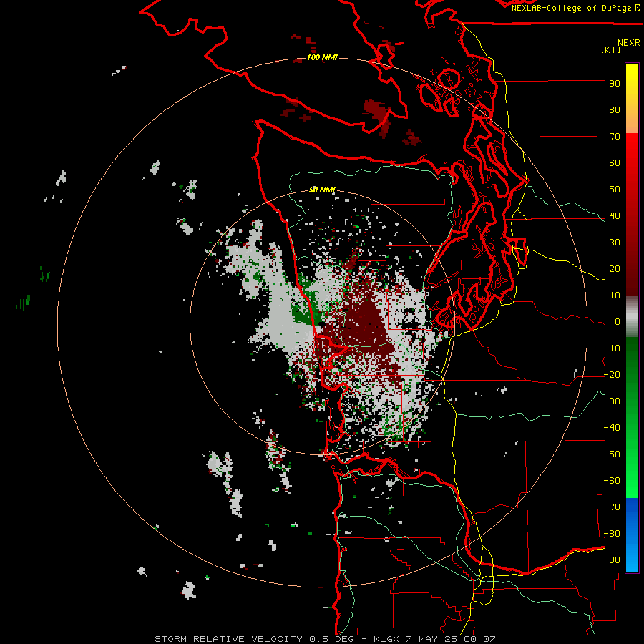Click the 10 value on velocity scale
Screen dimensions: 644x644
coord(615,296)
